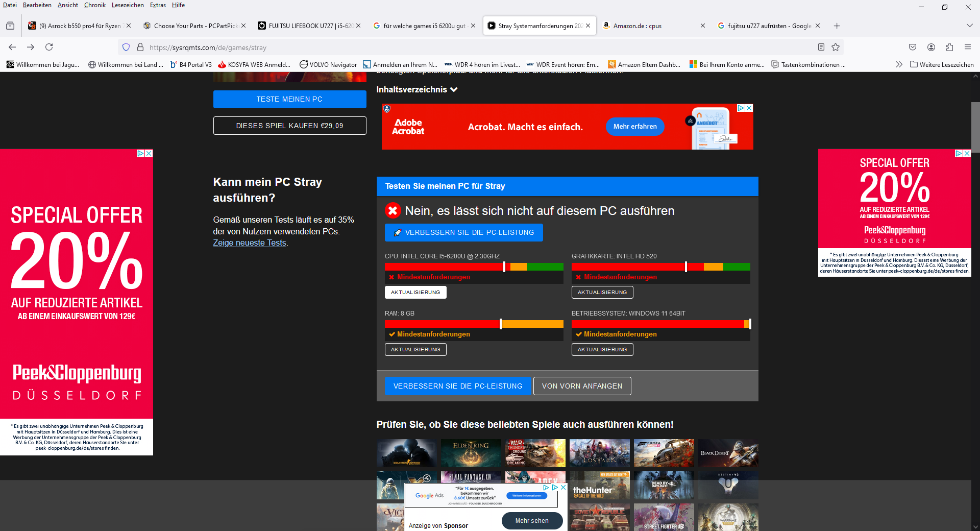The height and width of the screenshot is (531, 980).
Task: Click VON VORN ANFANGEN button
Action: coord(582,386)
